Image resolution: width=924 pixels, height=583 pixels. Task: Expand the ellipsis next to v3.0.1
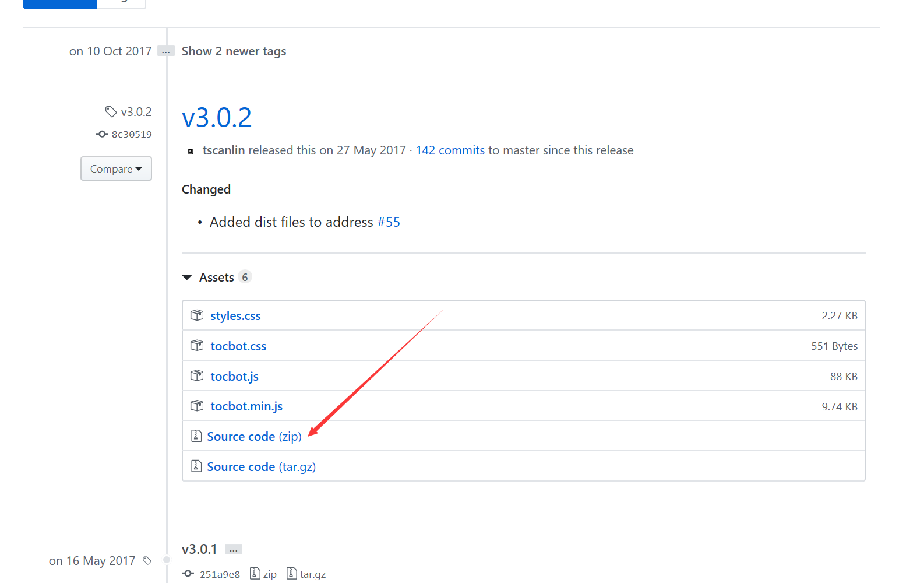[234, 549]
